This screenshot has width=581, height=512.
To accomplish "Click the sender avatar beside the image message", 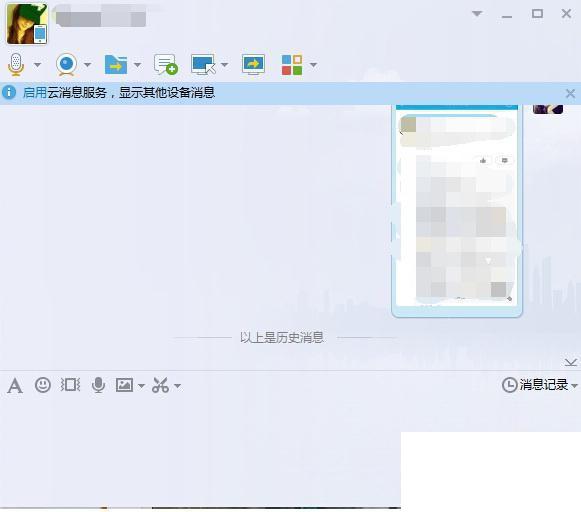I will click(x=548, y=109).
